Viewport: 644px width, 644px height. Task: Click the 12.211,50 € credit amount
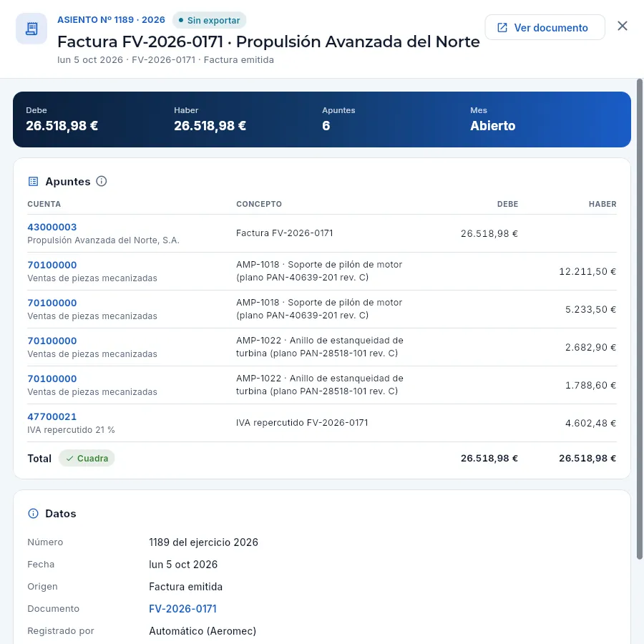(587, 271)
